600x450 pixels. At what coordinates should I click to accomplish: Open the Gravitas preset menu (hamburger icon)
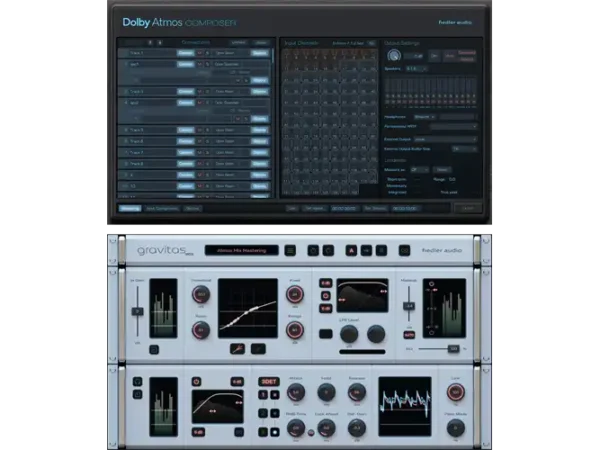[290, 251]
